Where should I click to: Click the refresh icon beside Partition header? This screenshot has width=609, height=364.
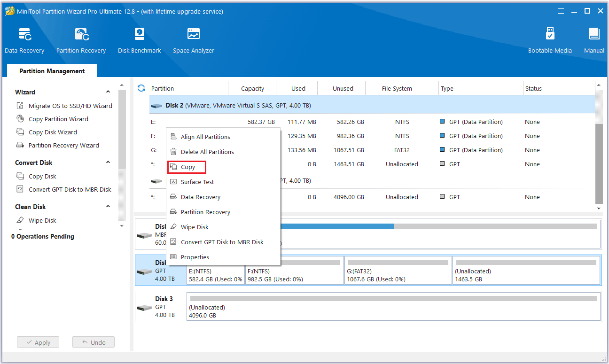click(x=141, y=88)
